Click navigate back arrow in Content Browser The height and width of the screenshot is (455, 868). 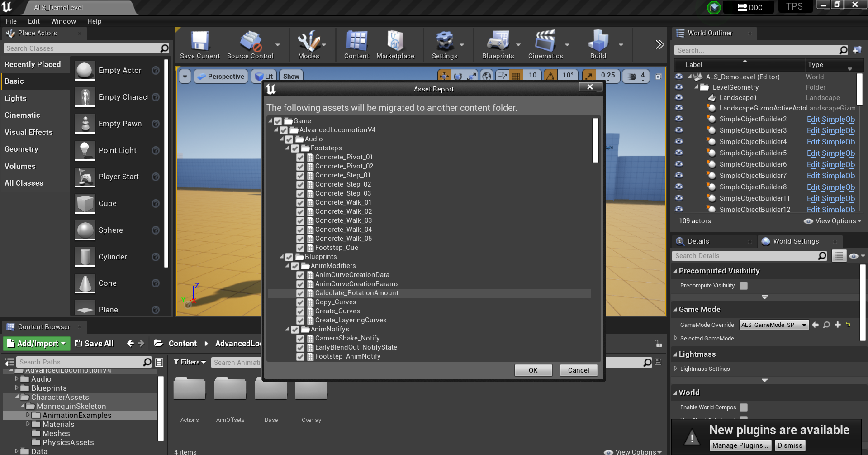pos(130,344)
